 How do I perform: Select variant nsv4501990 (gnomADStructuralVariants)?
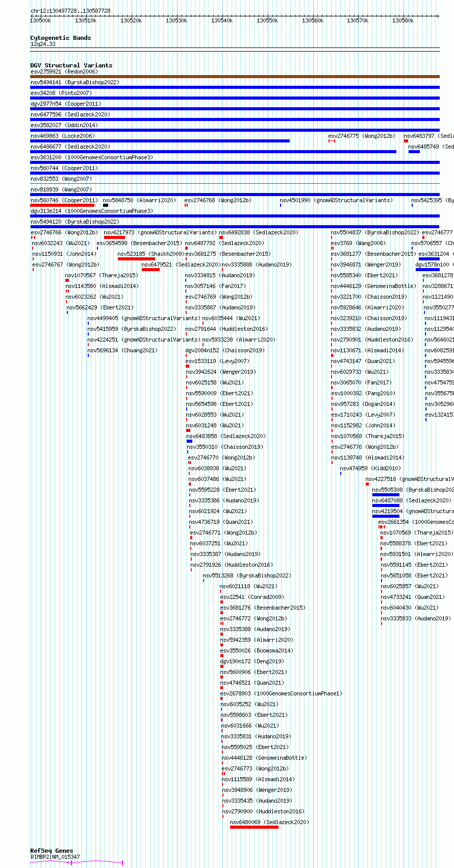click(x=337, y=200)
